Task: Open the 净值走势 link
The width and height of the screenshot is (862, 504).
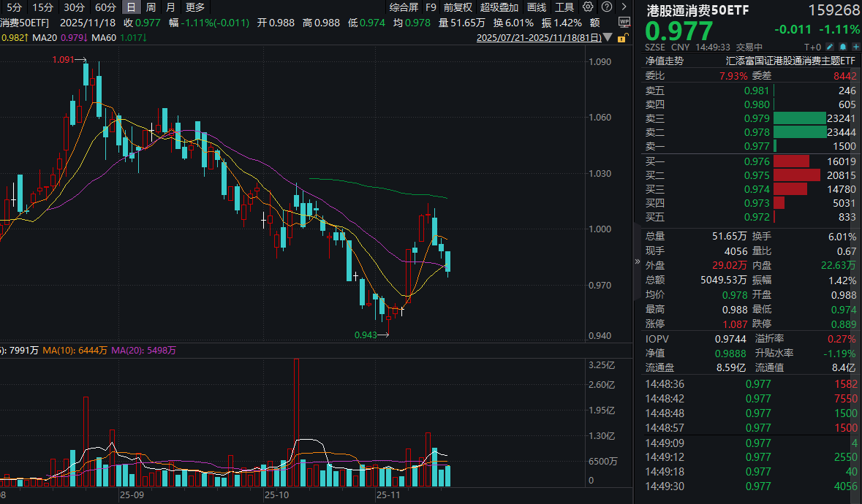Action: click(664, 61)
